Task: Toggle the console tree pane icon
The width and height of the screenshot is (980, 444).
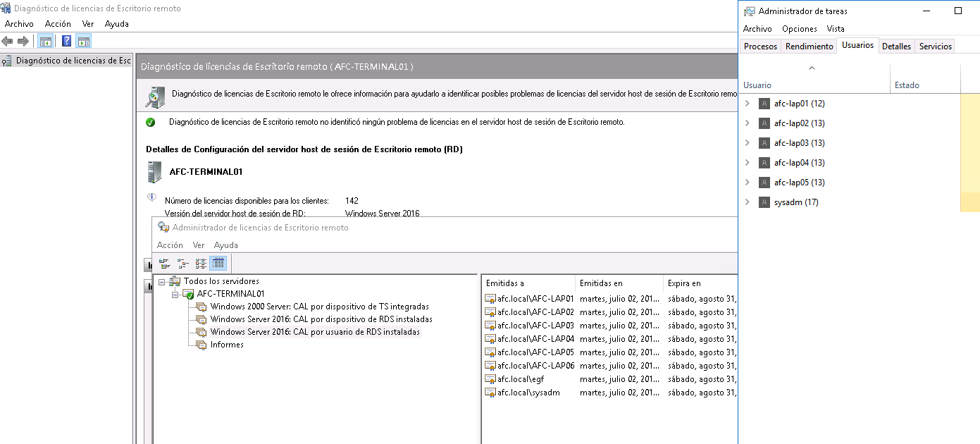Action: [45, 41]
